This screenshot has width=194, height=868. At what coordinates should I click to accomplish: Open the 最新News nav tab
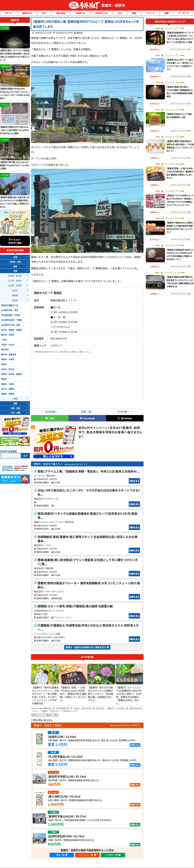pos(27,13)
